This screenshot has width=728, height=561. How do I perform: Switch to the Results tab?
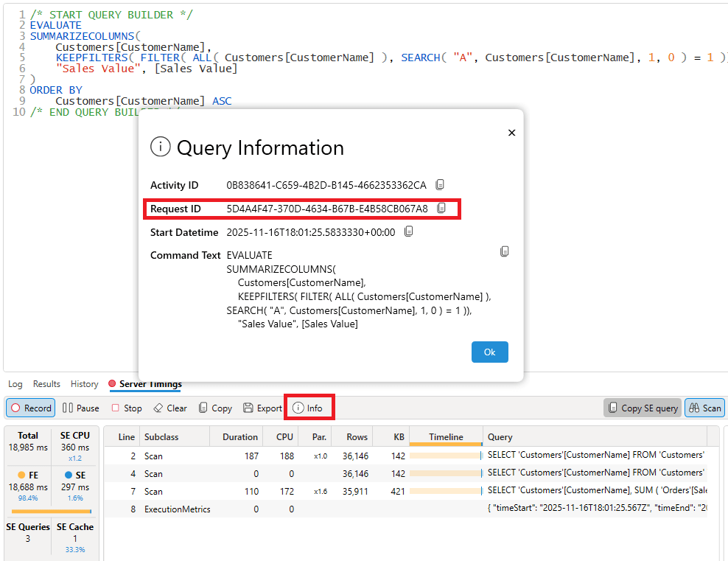pyautogui.click(x=46, y=384)
